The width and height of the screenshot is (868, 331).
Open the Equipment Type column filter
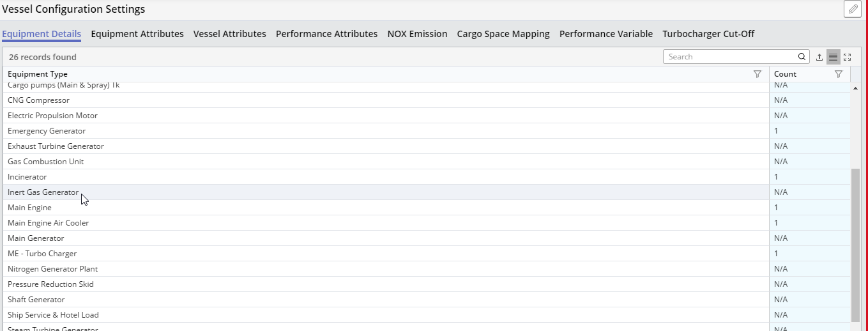pyautogui.click(x=758, y=74)
